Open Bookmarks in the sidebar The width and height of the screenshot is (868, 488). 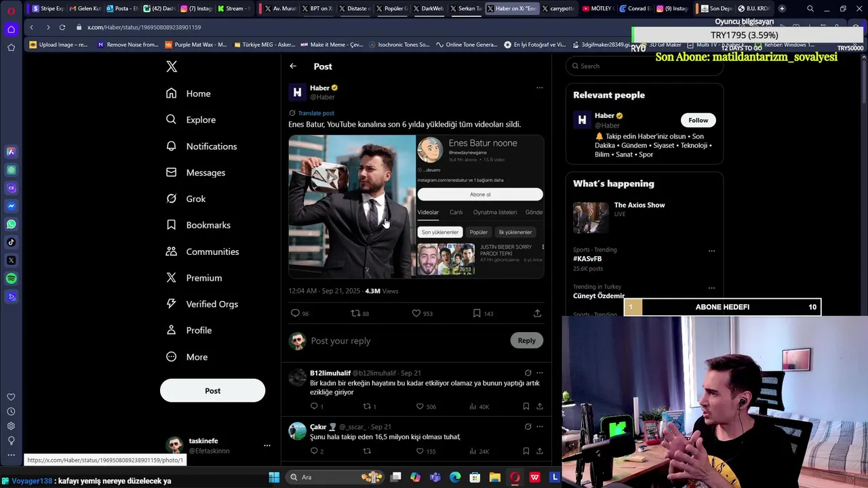coord(198,225)
